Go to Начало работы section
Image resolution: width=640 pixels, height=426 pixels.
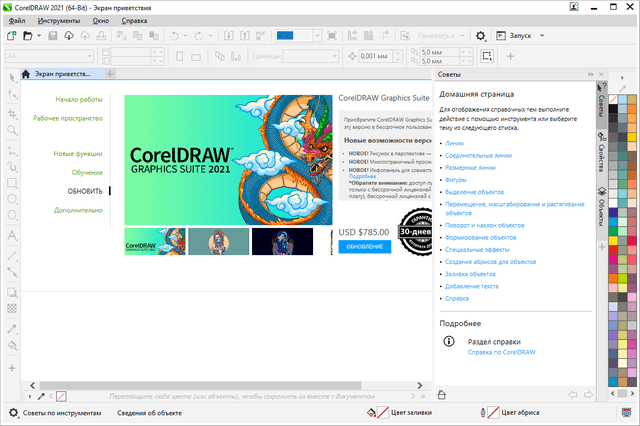79,100
